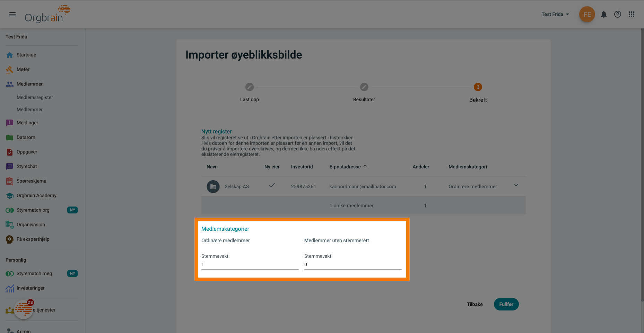Viewport: 644px width, 333px height.
Task: Open Spørreskjema survey icon
Action: click(10, 181)
